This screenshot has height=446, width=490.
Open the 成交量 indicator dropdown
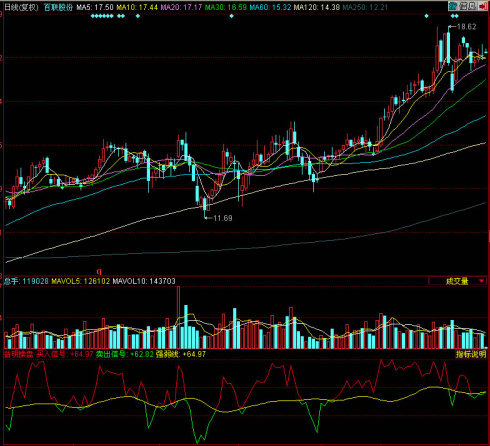(x=457, y=281)
